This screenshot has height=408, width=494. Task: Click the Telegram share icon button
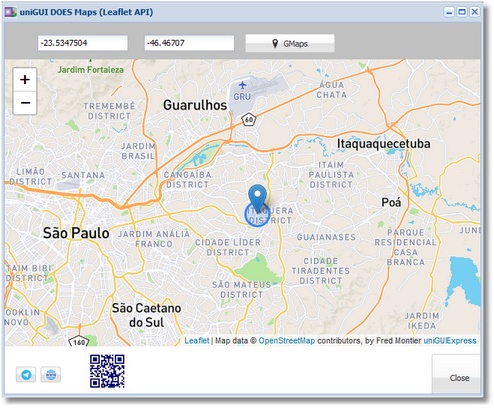point(26,375)
